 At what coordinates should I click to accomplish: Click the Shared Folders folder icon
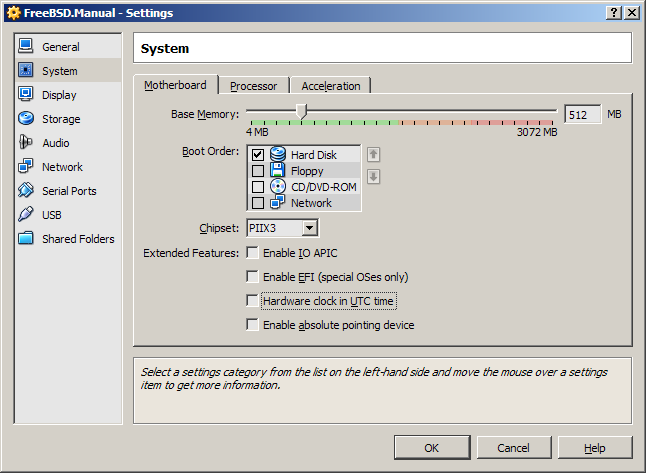pos(26,238)
